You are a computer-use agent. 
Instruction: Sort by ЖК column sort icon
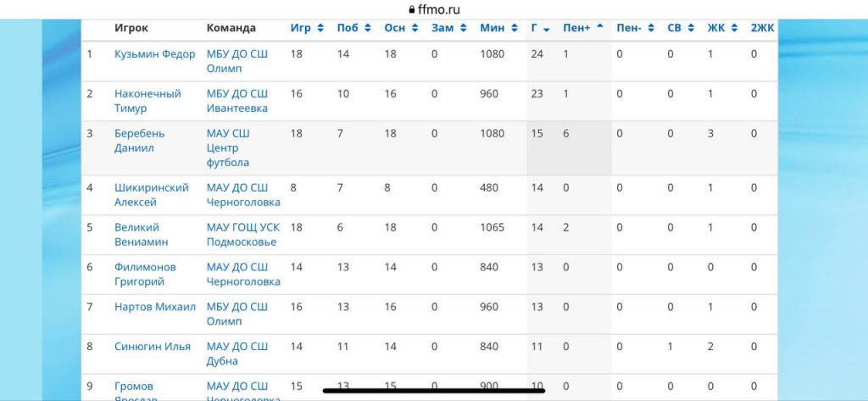pyautogui.click(x=734, y=28)
